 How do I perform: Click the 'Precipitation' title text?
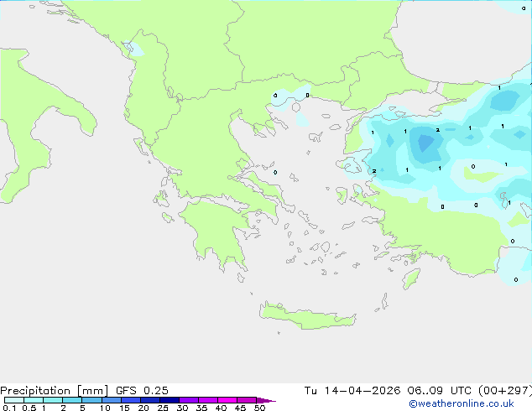[x=35, y=391]
